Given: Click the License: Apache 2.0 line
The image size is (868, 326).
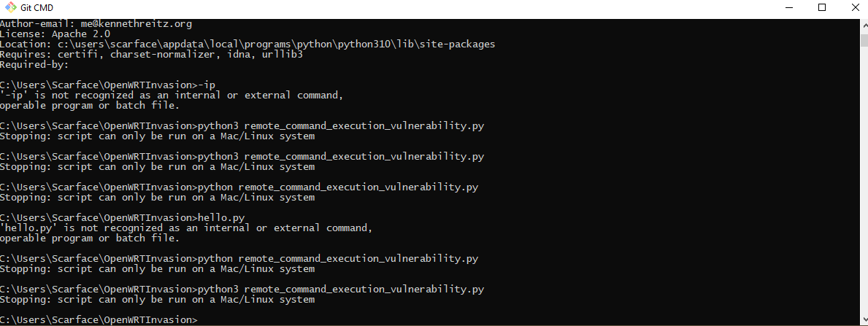Looking at the screenshot, I should [x=55, y=34].
